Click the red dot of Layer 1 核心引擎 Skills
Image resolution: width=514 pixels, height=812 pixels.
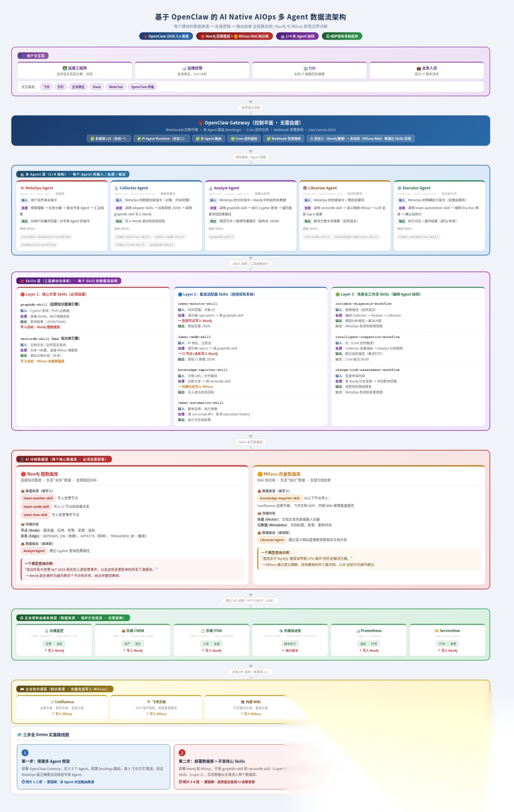(x=22, y=295)
